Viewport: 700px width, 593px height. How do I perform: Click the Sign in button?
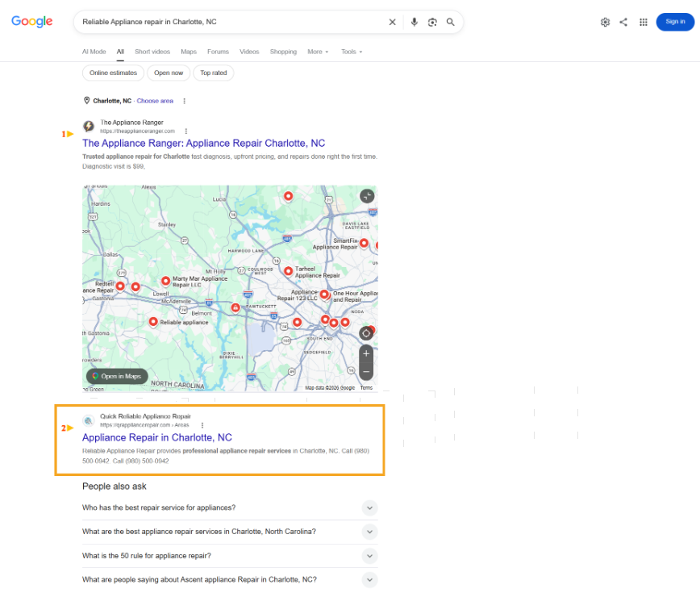click(x=675, y=22)
